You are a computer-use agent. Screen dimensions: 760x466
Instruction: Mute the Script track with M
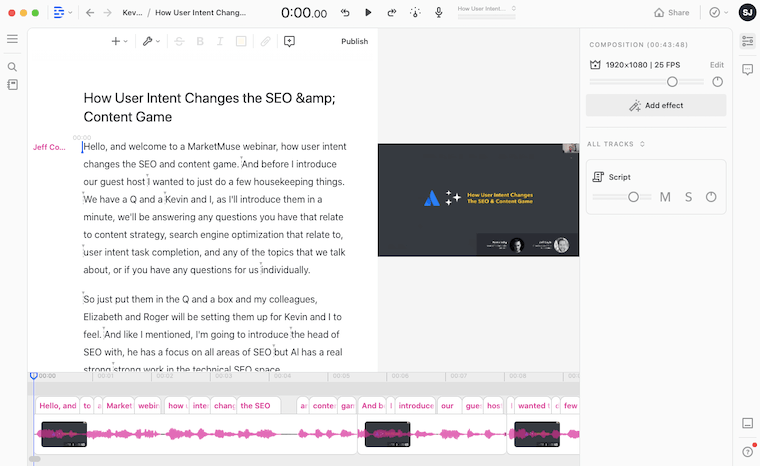pyautogui.click(x=665, y=197)
